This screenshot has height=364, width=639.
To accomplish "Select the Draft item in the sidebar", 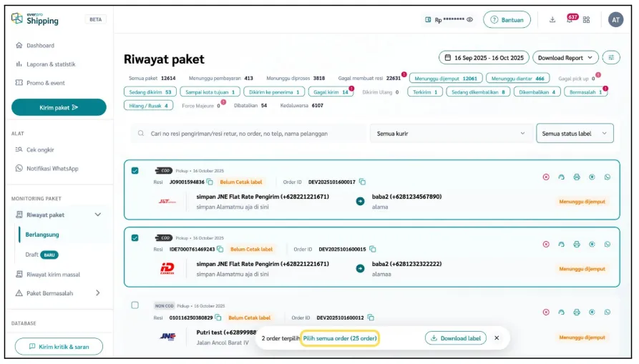I will pyautogui.click(x=31, y=255).
